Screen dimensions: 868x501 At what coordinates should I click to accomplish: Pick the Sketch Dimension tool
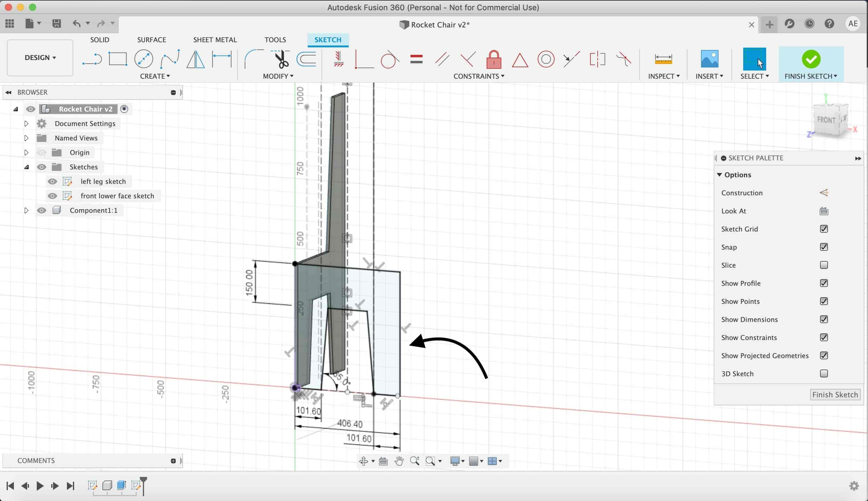[x=222, y=59]
